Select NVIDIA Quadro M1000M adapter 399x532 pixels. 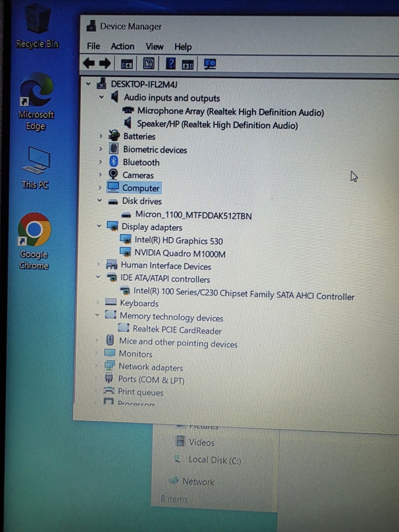(x=180, y=253)
